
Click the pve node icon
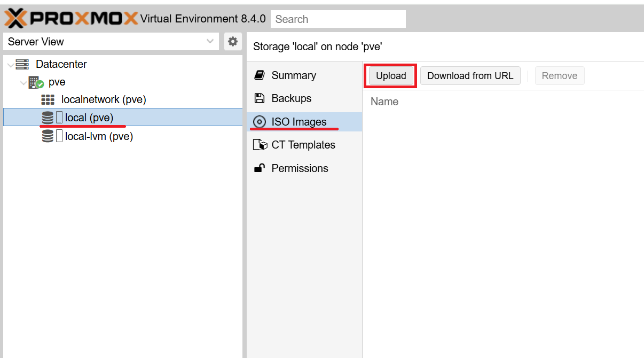pyautogui.click(x=36, y=82)
